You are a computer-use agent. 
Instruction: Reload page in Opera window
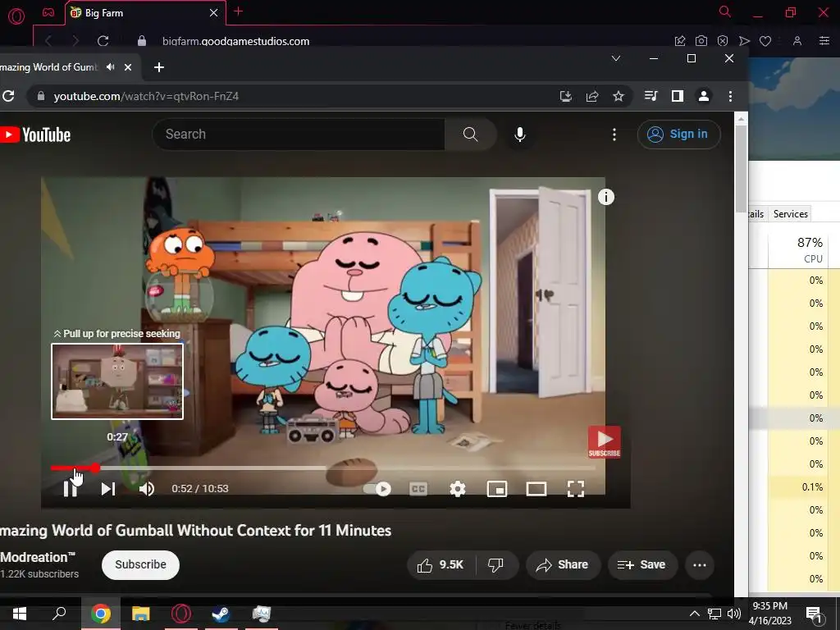point(103,41)
